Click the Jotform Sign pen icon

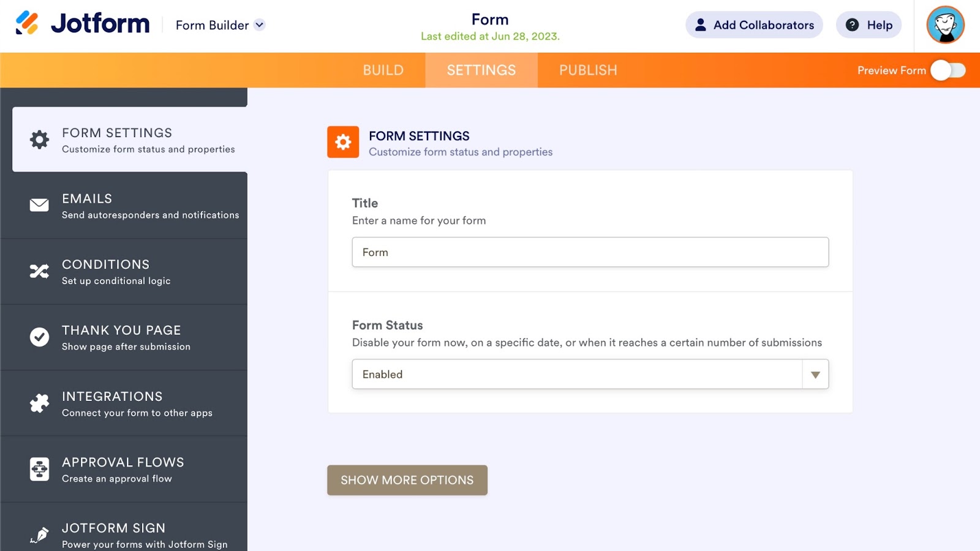pos(40,534)
